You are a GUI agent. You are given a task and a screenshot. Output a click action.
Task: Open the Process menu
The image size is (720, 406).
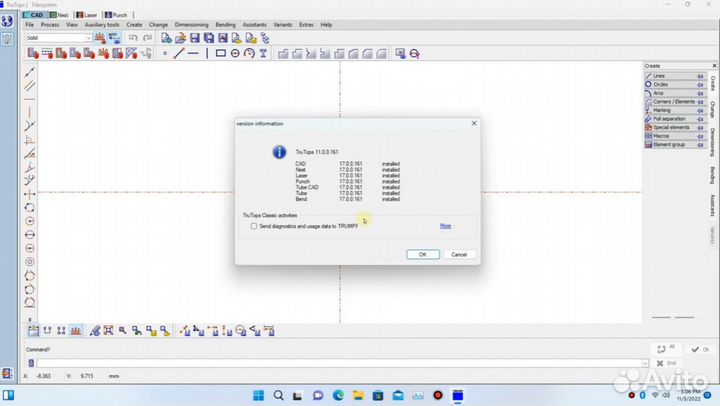50,25
